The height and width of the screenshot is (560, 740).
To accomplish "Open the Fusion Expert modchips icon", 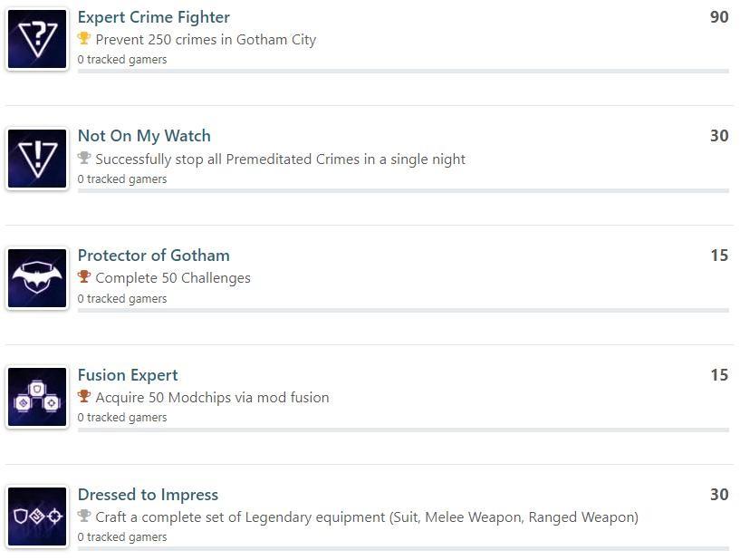I will click(x=37, y=397).
